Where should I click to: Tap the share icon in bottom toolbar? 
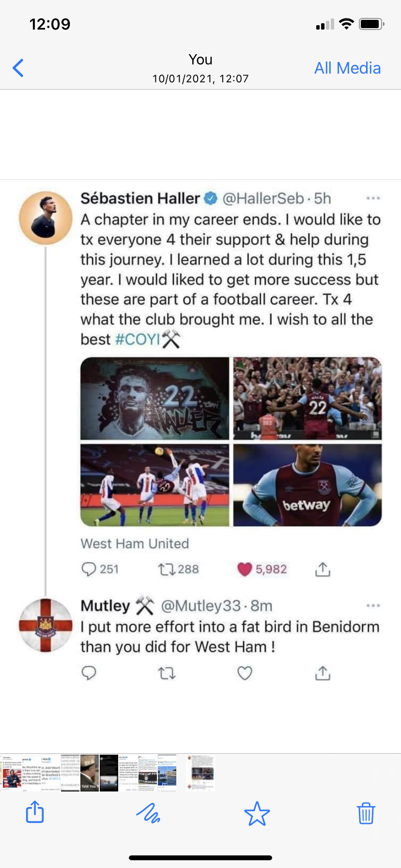(34, 812)
